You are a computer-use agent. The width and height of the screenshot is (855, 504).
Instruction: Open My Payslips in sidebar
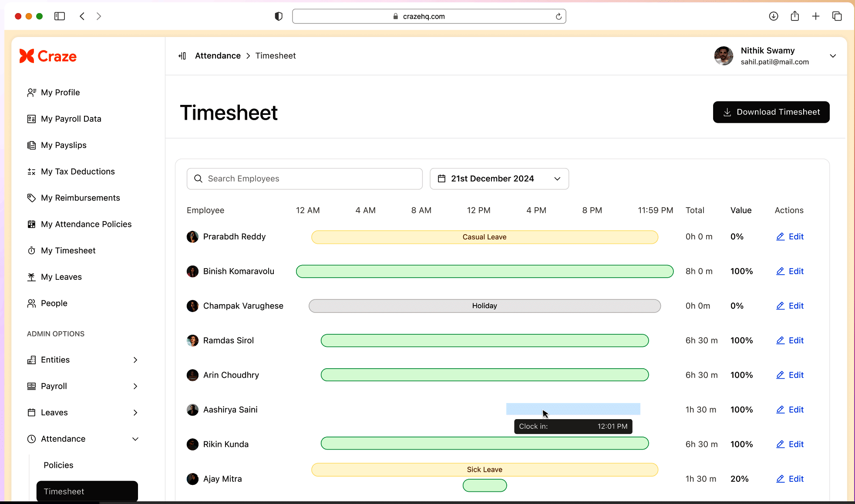tap(64, 145)
